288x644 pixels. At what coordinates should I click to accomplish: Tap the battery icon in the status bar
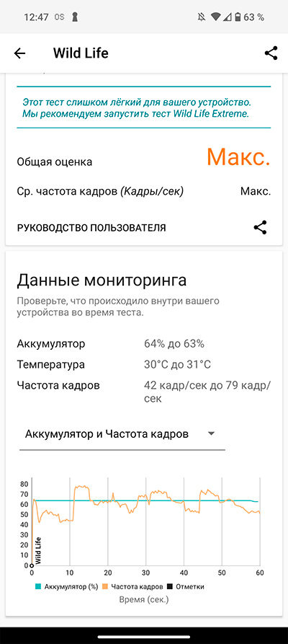click(238, 17)
